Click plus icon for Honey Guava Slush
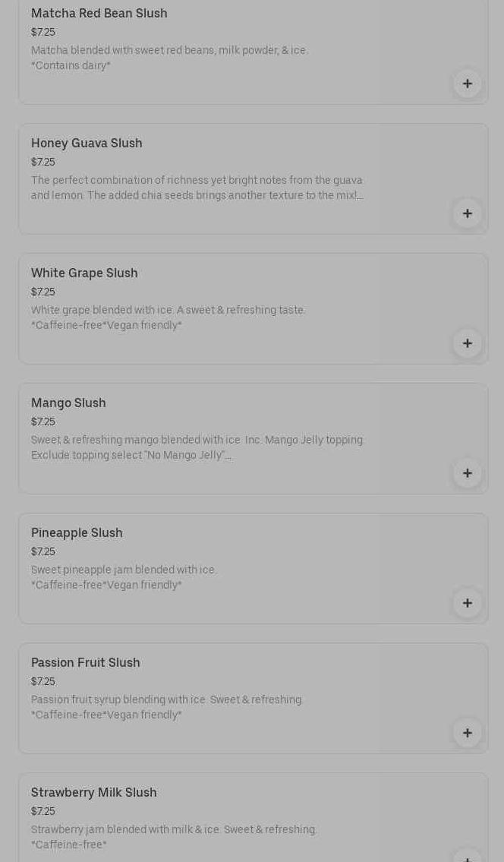Viewport: 504px width, 862px height. [x=467, y=213]
